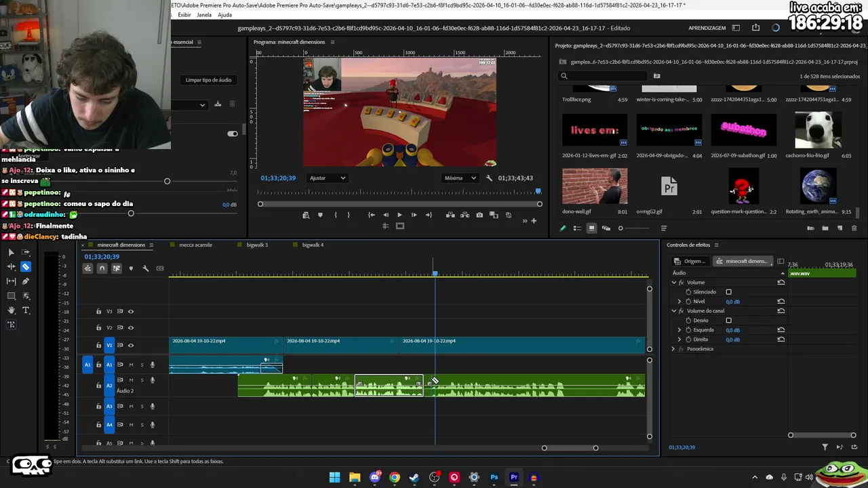Screen dimensions: 868x488
Task: Open the Exibir menu
Action: coord(184,15)
